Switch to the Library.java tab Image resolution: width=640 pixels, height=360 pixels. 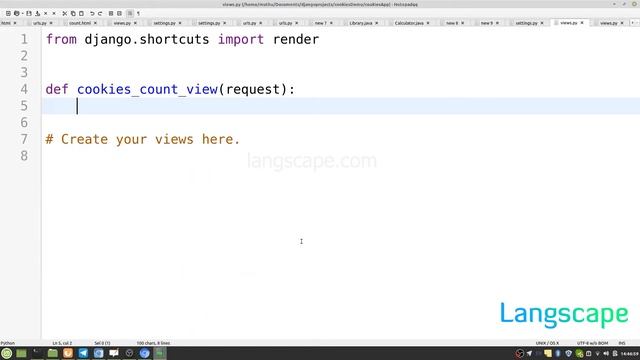pos(361,23)
